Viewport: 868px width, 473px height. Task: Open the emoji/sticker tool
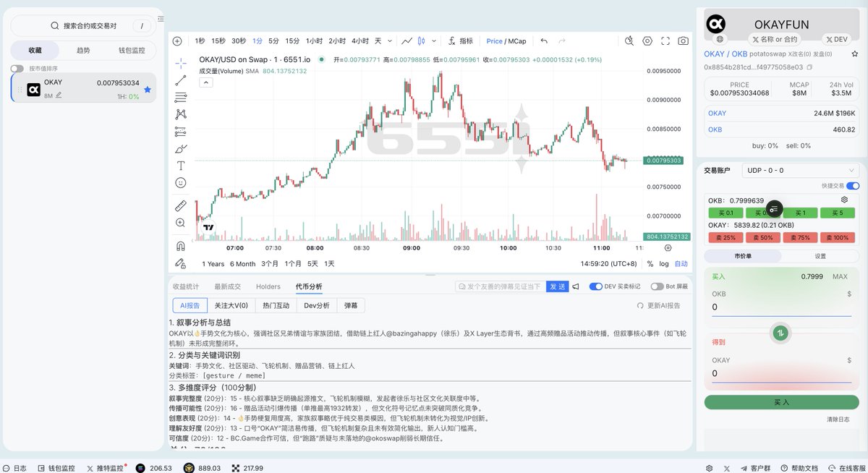coord(181,183)
